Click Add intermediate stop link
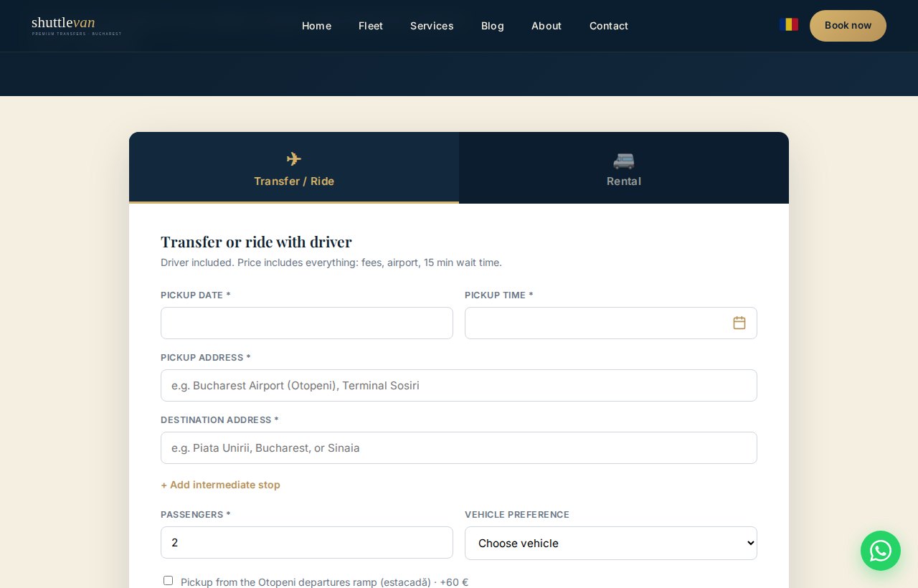Image resolution: width=918 pixels, height=588 pixels. [220, 485]
